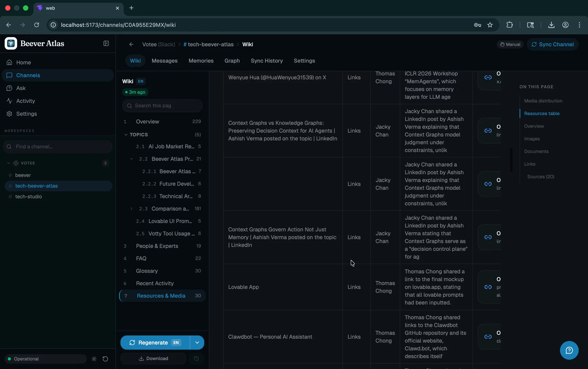Open the Graph tab
The width and height of the screenshot is (588, 369).
tap(232, 61)
